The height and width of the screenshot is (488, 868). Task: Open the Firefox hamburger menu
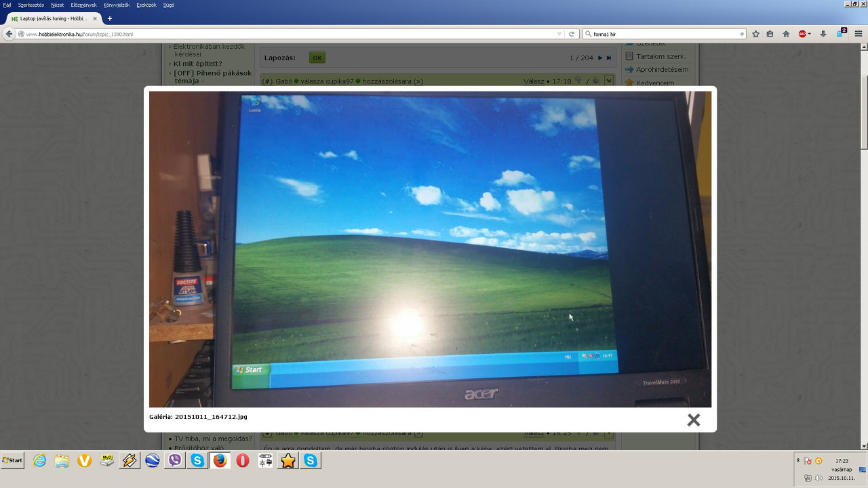coord(859,34)
